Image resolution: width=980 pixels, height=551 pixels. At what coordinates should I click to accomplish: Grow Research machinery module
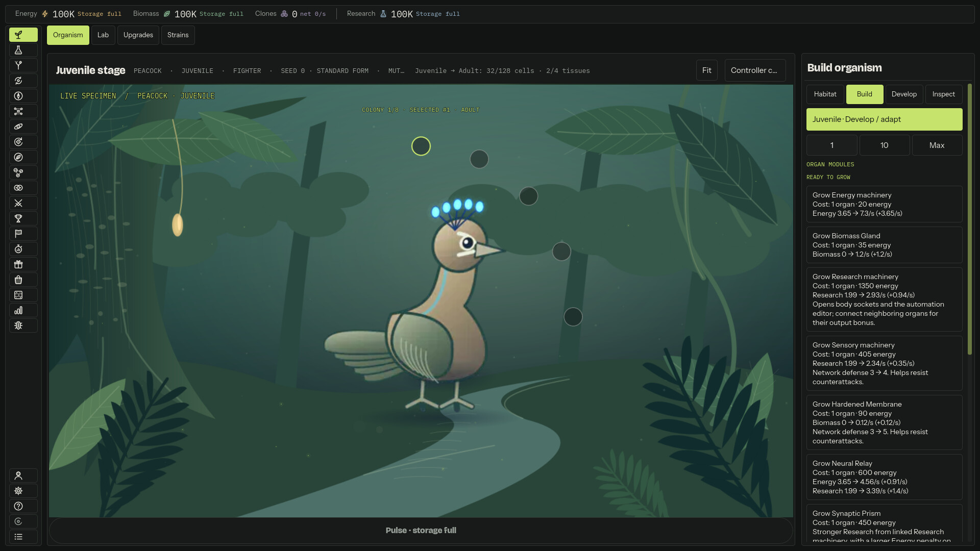point(884,299)
